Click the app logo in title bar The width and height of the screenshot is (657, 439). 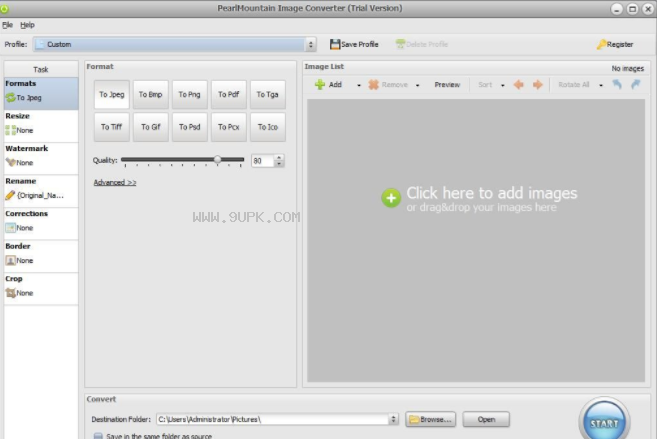coord(4,8)
